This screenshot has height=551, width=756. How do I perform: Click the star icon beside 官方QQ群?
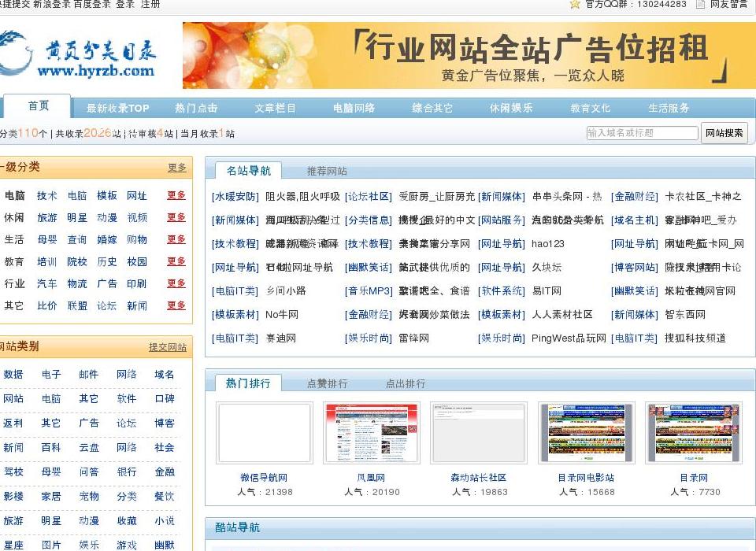(x=574, y=5)
